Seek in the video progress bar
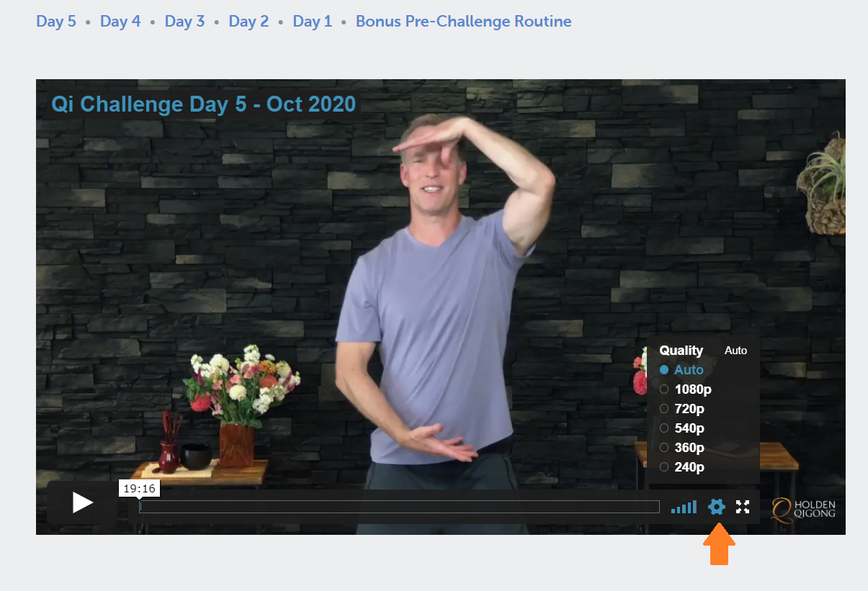 tap(399, 507)
